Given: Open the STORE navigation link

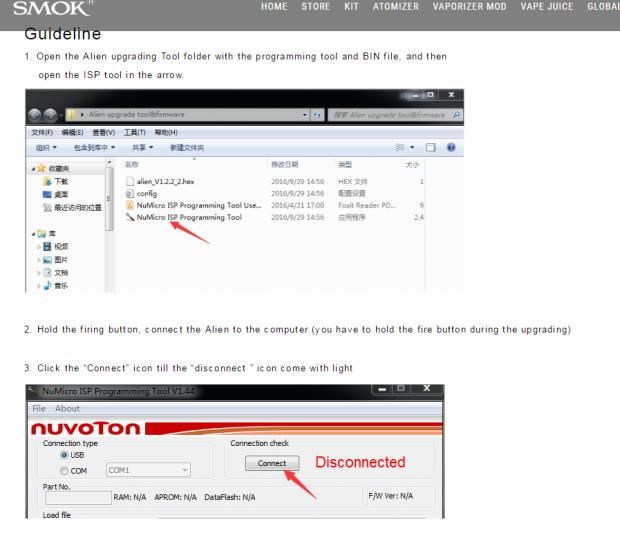Looking at the screenshot, I should point(316,7).
